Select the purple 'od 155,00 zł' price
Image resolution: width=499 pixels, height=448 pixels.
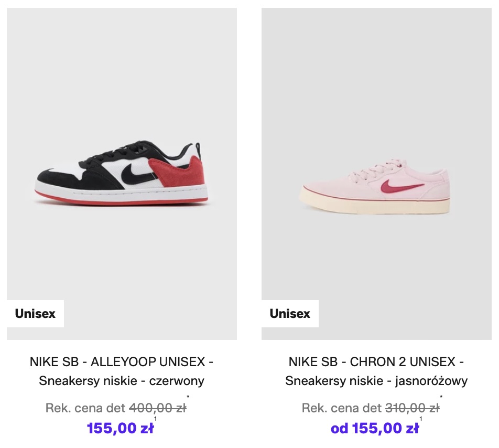[x=374, y=429]
